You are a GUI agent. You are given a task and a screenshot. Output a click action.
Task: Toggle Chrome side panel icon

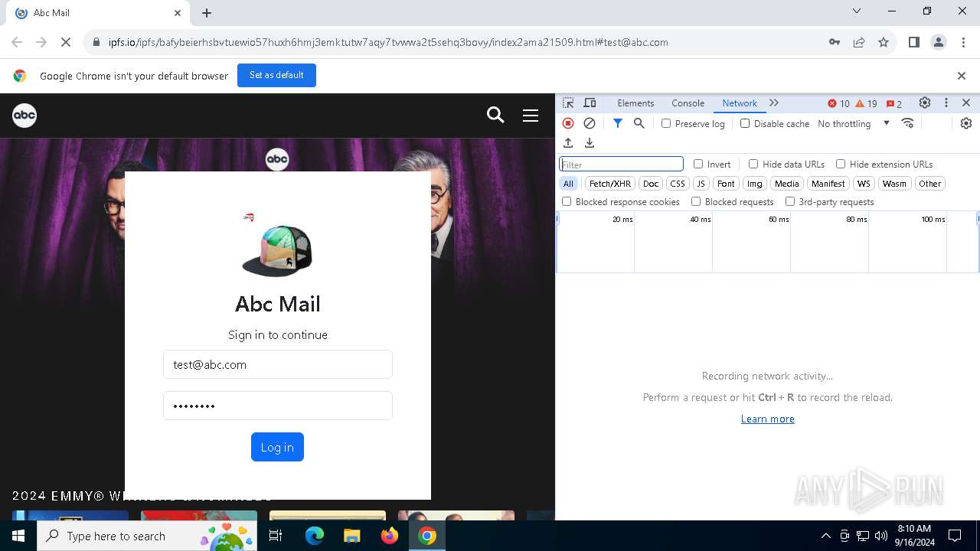coord(914,42)
